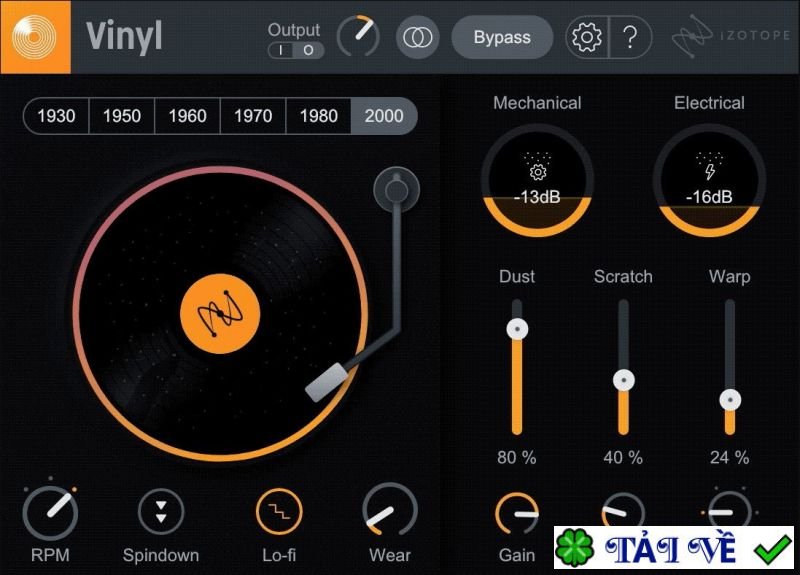This screenshot has height=575, width=800.
Task: Click the Dust slider handle
Action: 517,329
